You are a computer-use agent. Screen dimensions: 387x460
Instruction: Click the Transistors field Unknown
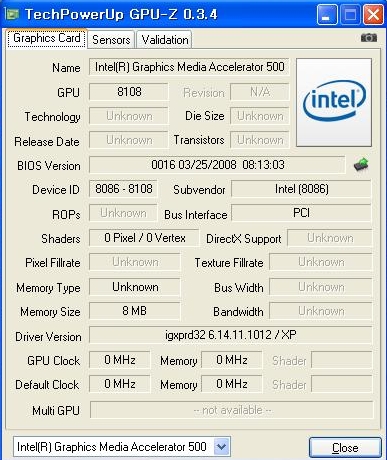[260, 140]
